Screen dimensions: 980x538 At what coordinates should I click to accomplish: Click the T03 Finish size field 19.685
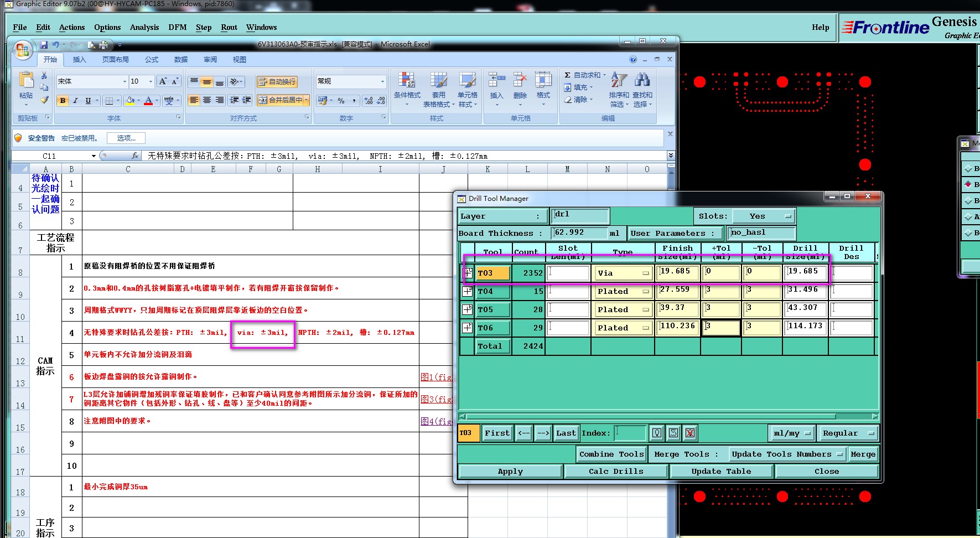point(678,272)
